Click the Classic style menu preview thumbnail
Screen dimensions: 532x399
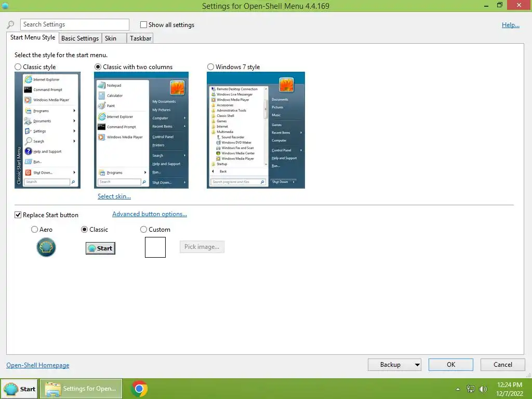(x=47, y=130)
